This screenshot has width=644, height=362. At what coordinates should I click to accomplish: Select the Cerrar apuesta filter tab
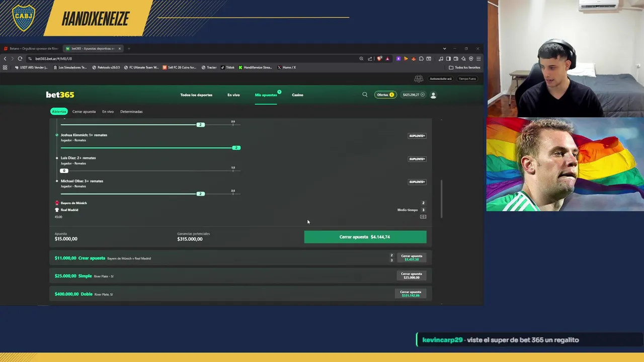pos(84,112)
